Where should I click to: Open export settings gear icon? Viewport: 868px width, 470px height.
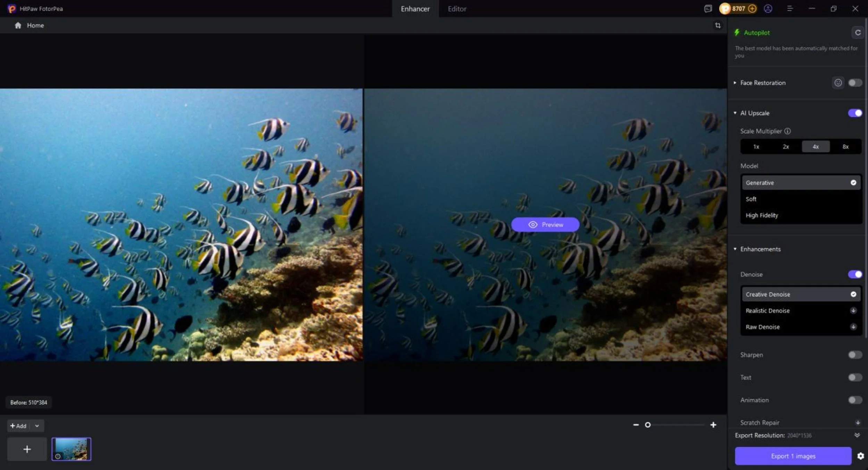click(860, 456)
